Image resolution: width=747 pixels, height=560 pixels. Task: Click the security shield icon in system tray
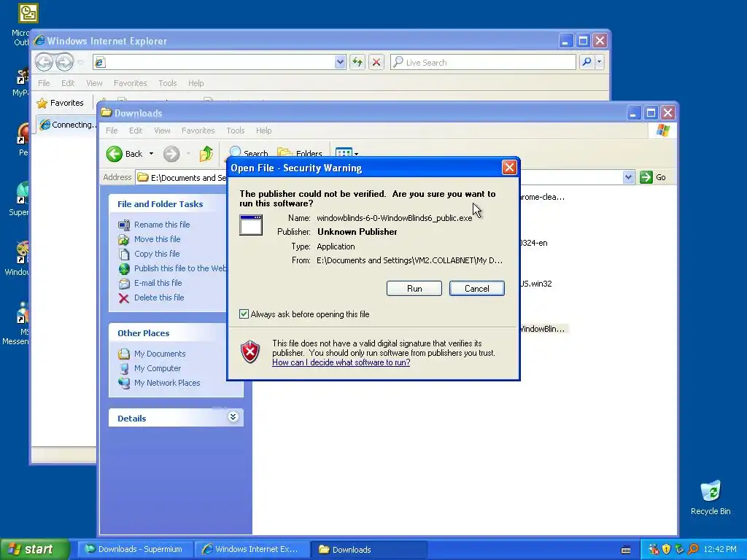point(666,550)
